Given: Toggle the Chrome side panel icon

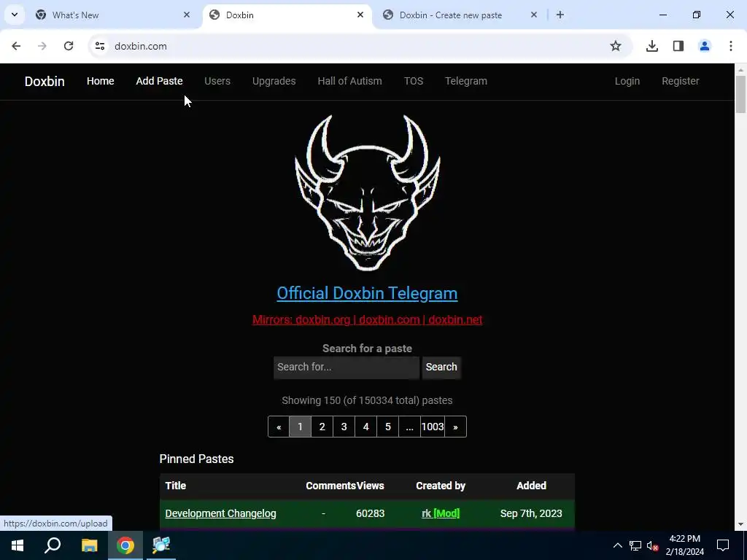Looking at the screenshot, I should pyautogui.click(x=678, y=46).
